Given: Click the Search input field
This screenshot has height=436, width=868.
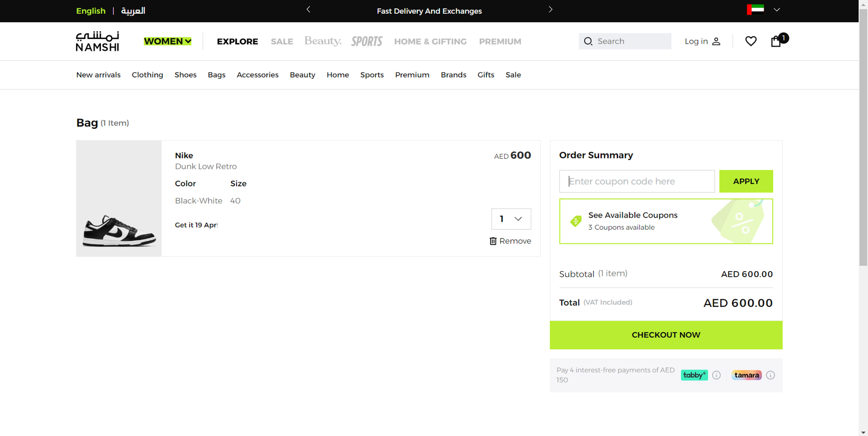Looking at the screenshot, I should 625,41.
